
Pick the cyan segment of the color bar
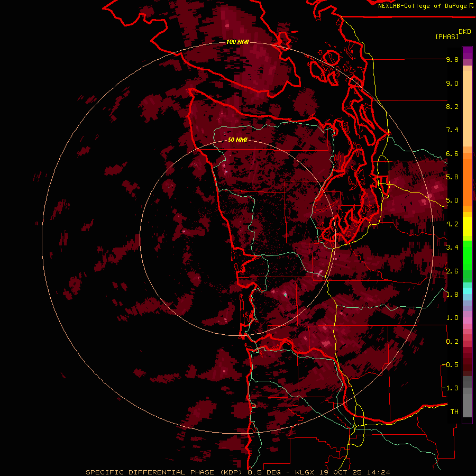467,291
